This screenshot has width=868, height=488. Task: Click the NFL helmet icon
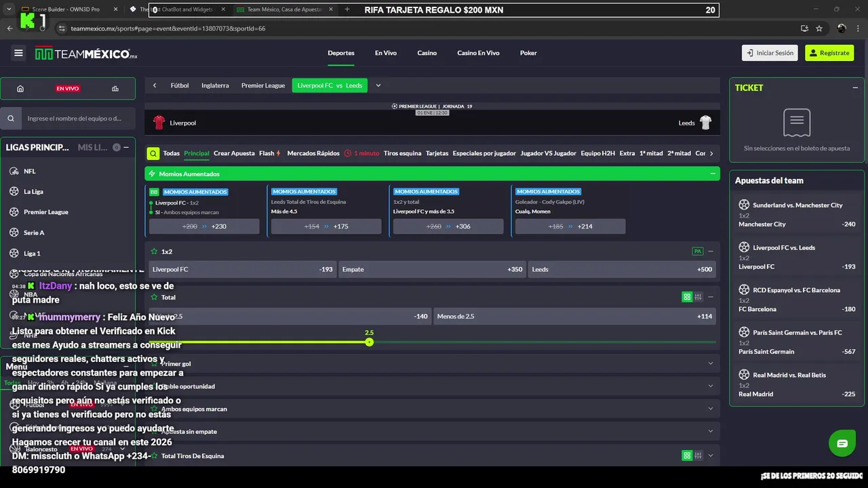pyautogui.click(x=14, y=171)
